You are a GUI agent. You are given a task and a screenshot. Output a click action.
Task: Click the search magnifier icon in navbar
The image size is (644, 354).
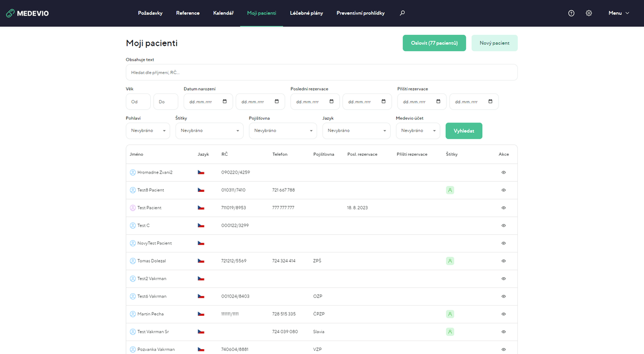(402, 13)
